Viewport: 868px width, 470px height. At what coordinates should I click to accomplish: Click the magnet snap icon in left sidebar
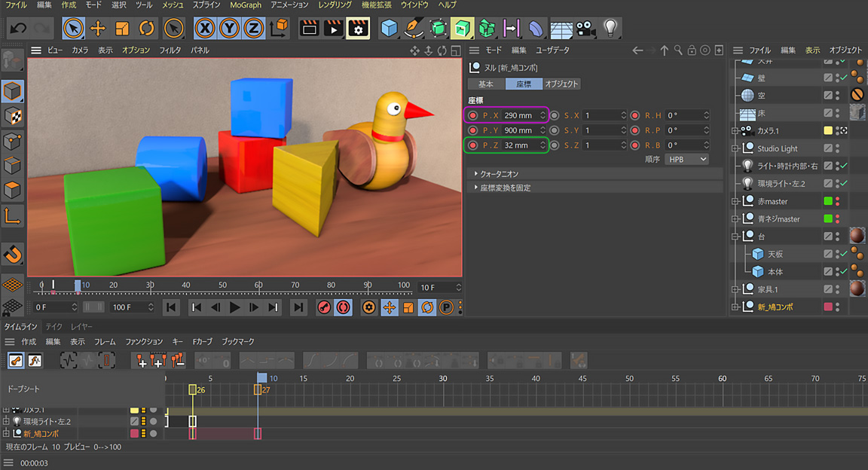point(13,254)
